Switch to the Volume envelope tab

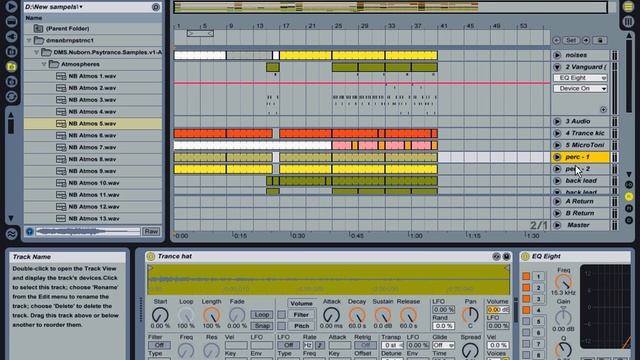pyautogui.click(x=301, y=303)
